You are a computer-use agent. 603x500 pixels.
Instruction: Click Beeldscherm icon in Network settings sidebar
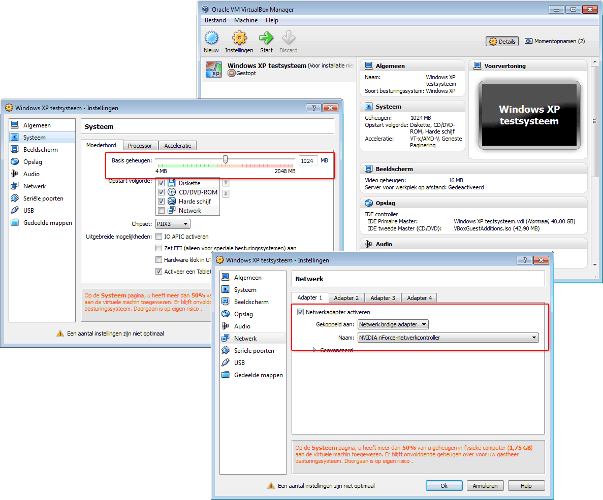coord(225,302)
